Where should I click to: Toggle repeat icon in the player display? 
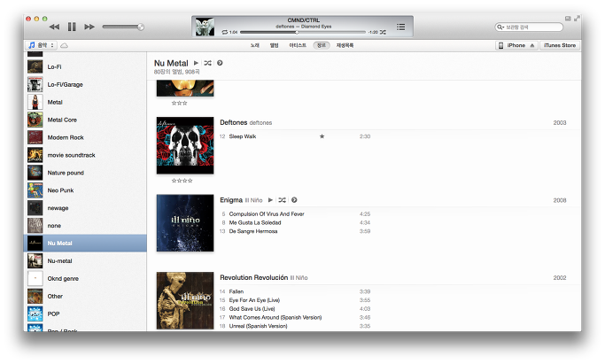pos(225,33)
